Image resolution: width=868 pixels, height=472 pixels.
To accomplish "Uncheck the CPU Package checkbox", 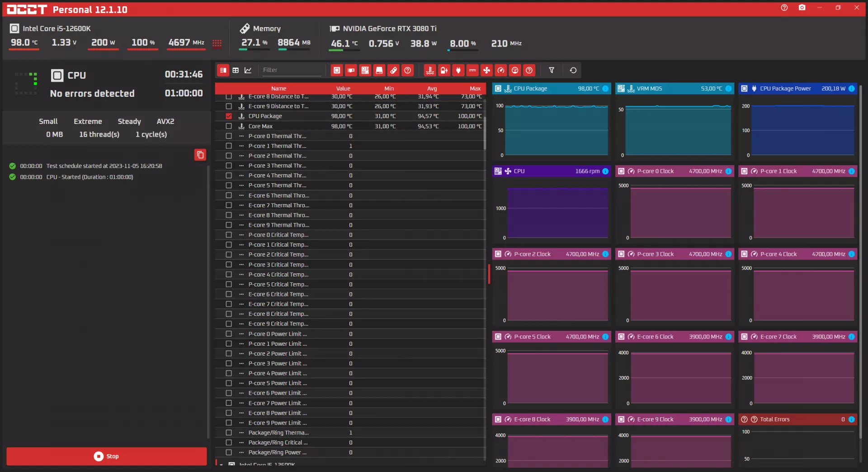I will (229, 116).
